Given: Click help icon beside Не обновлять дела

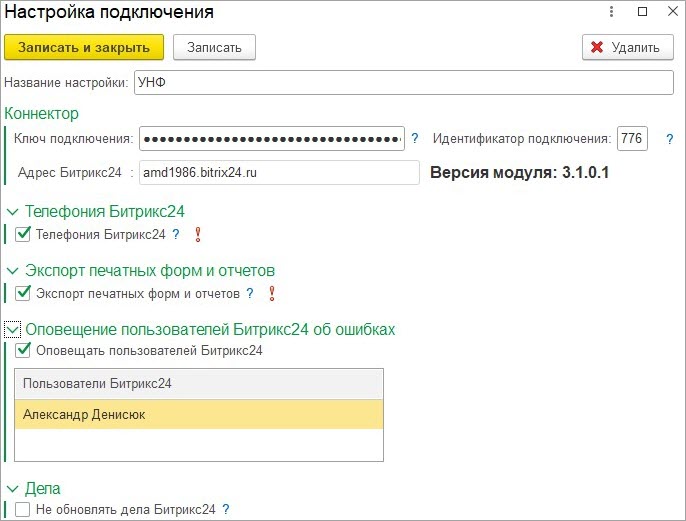Looking at the screenshot, I should point(225,509).
